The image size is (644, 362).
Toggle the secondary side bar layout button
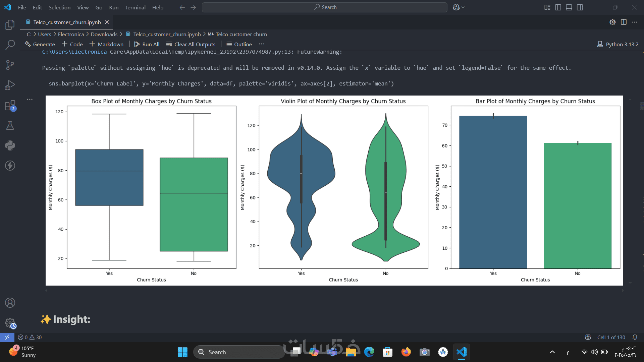[x=580, y=7]
